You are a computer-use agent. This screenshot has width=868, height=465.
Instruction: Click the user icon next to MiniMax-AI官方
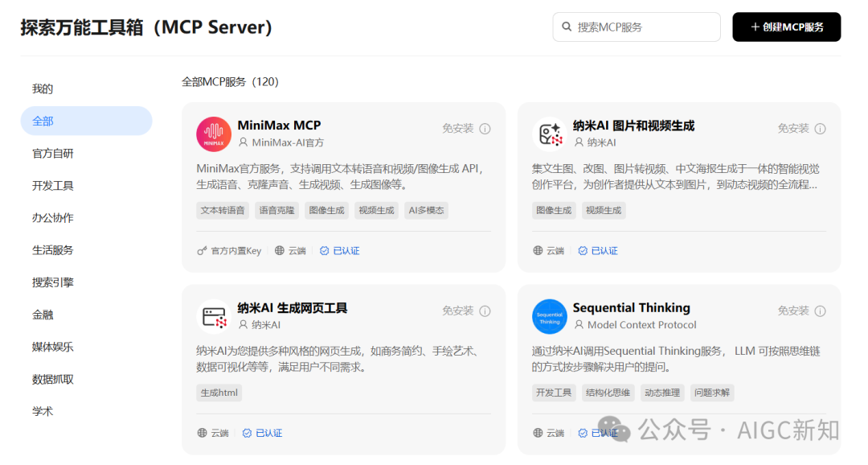pyautogui.click(x=243, y=142)
